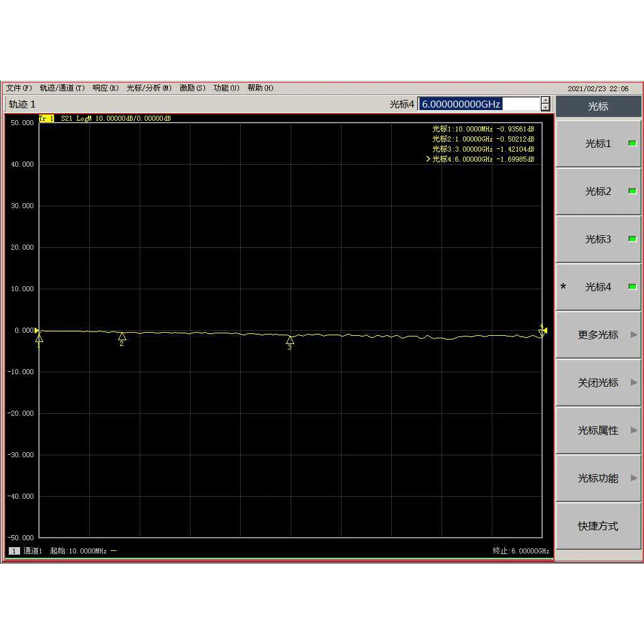Viewport: 644px width, 644px height.
Task: Click the 快捷方式 button
Action: point(598,526)
